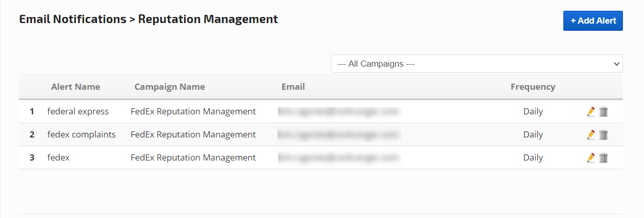Click the fedex alert name in row 3
Image resolution: width=644 pixels, height=218 pixels.
tap(58, 157)
